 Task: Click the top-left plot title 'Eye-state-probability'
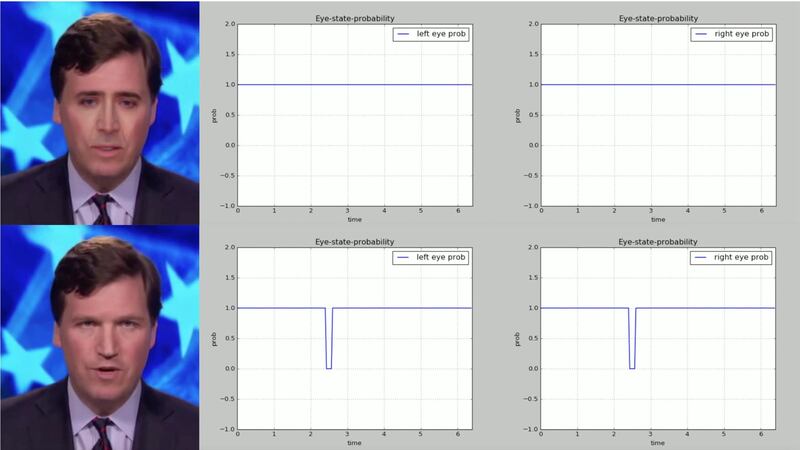click(x=354, y=18)
